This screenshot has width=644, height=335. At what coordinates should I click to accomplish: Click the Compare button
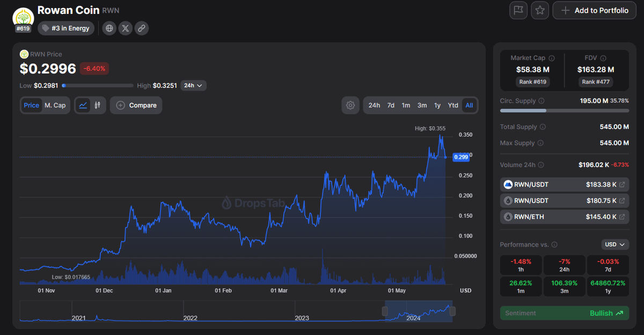[136, 105]
